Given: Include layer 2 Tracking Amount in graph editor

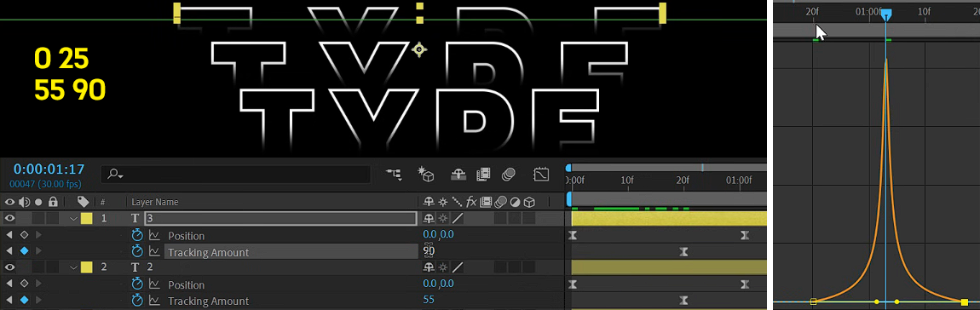Looking at the screenshot, I should [154, 301].
